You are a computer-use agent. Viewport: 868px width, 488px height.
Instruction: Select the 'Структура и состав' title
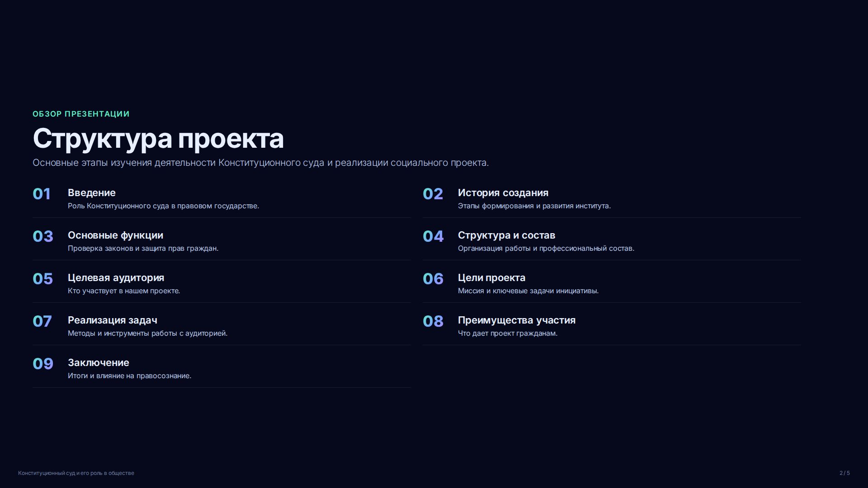tap(506, 235)
